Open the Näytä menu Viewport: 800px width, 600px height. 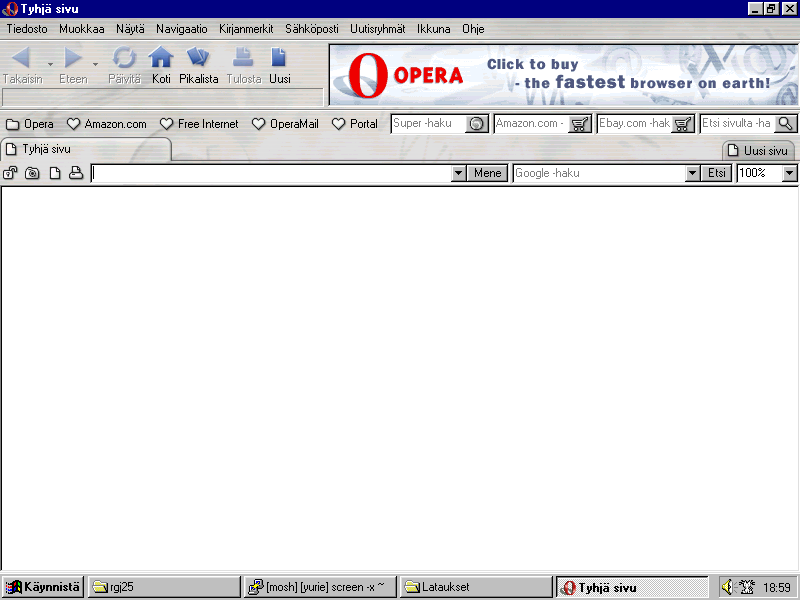coord(130,29)
